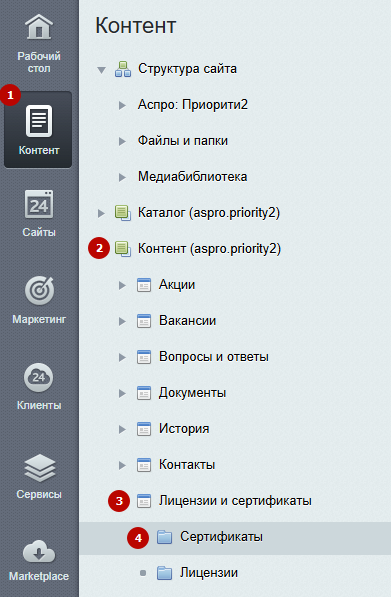Open the Маркетинг target icon

[39, 291]
